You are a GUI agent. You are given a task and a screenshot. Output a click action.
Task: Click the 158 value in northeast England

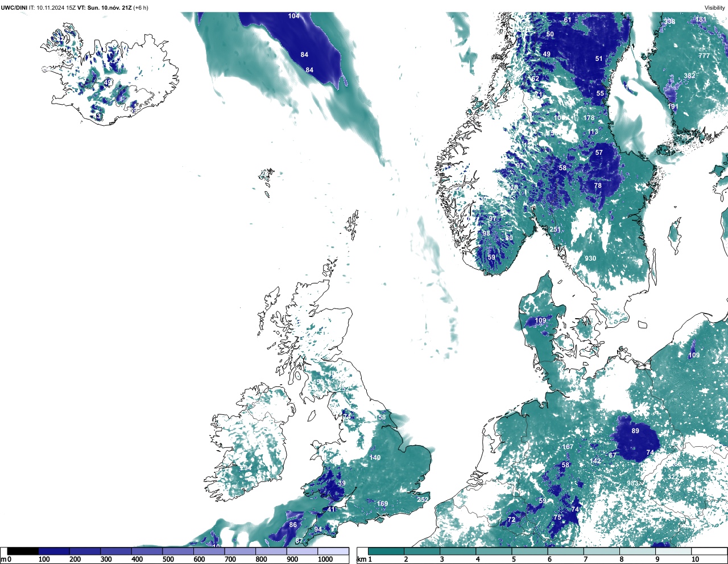pos(380,417)
